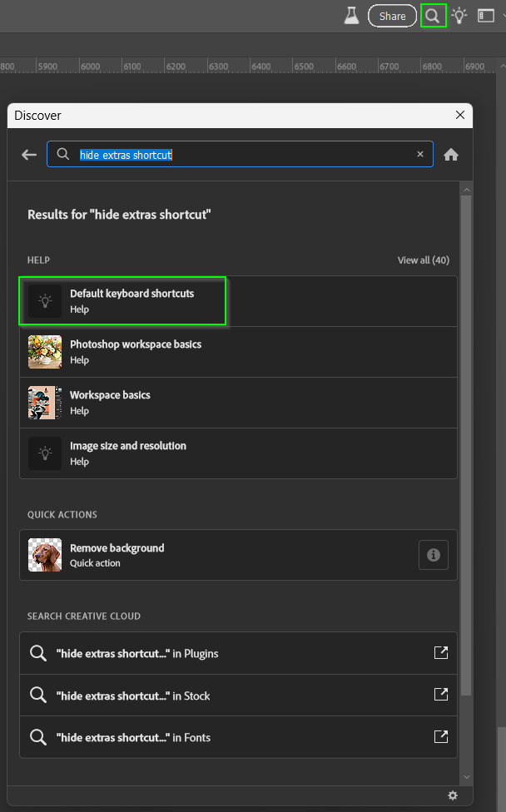Open external link icon for Fonts search
Viewport: 506px width, 812px height.
441,736
